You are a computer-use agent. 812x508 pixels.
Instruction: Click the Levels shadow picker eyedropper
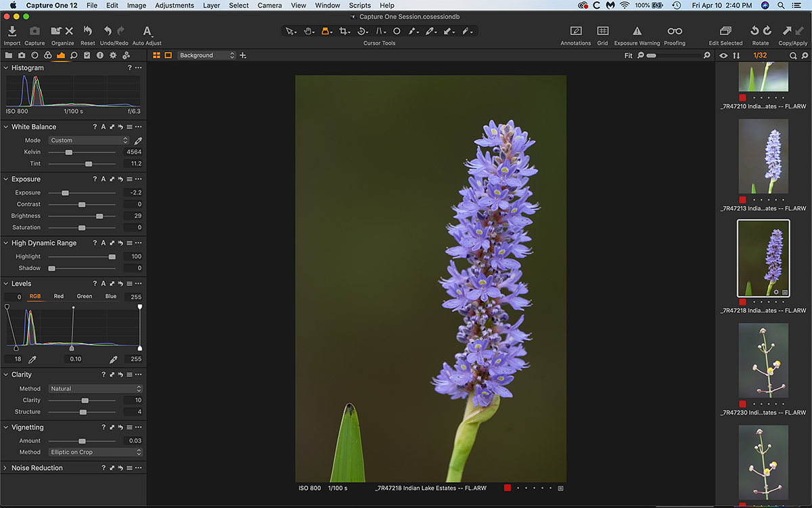click(32, 359)
